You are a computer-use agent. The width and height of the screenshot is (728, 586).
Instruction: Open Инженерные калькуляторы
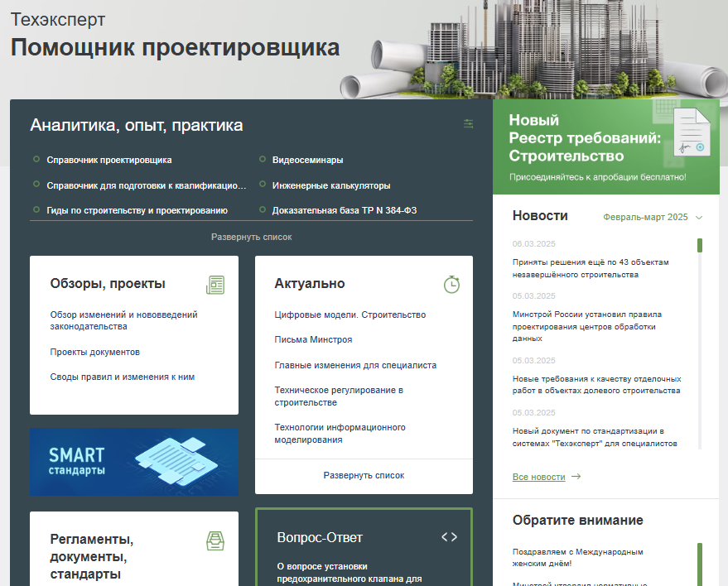[x=331, y=185]
